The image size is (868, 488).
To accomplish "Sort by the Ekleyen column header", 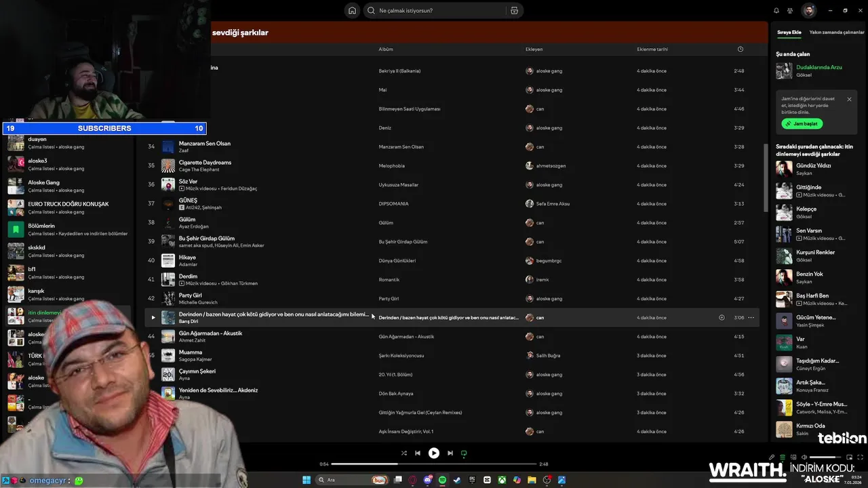I will (534, 49).
